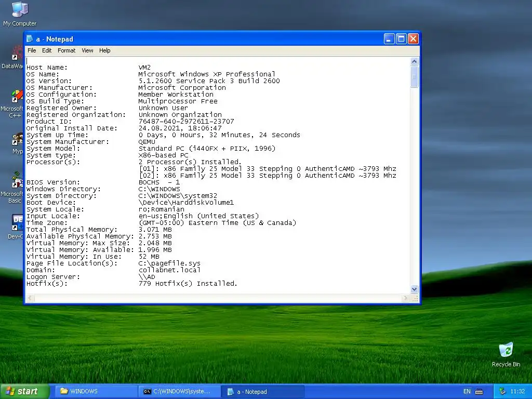The height and width of the screenshot is (399, 532).
Task: Minimize the Notepad window
Action: click(x=389, y=39)
